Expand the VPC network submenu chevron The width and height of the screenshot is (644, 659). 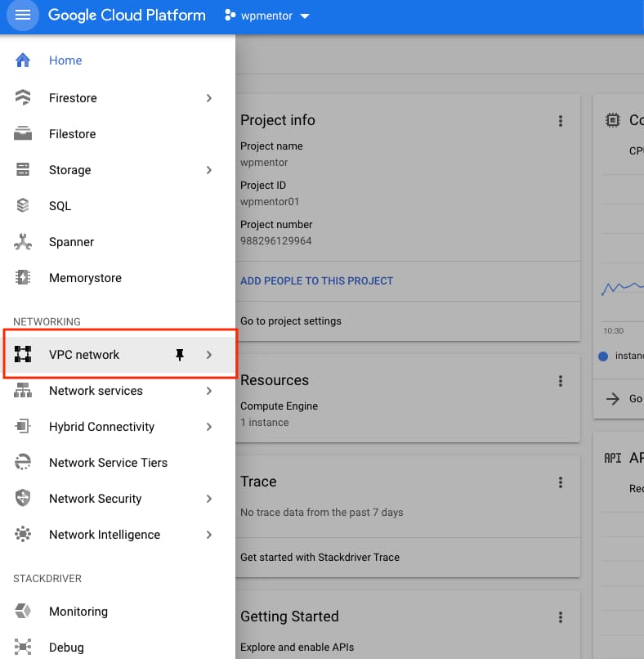tap(209, 355)
